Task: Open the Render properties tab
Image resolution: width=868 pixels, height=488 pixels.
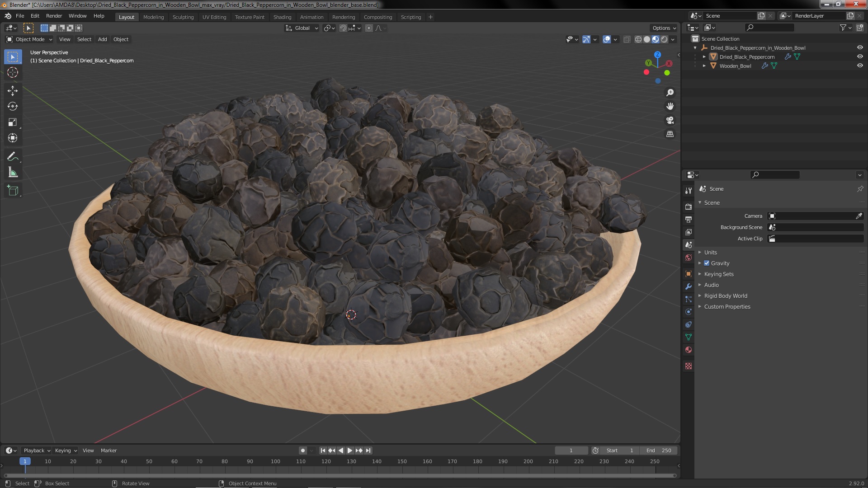Action: point(688,206)
